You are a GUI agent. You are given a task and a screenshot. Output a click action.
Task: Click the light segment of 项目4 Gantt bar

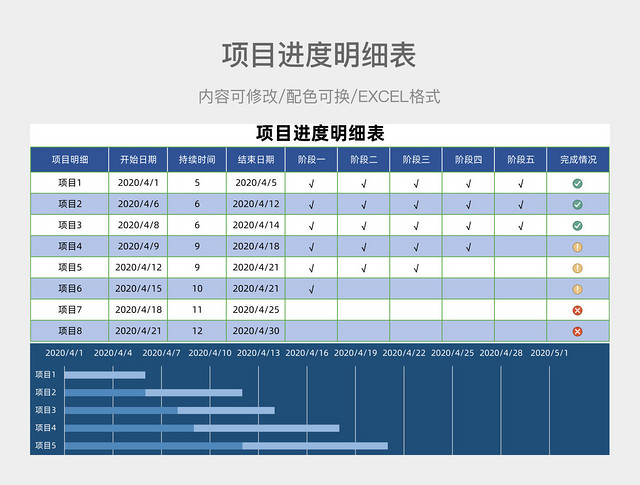[x=267, y=428]
